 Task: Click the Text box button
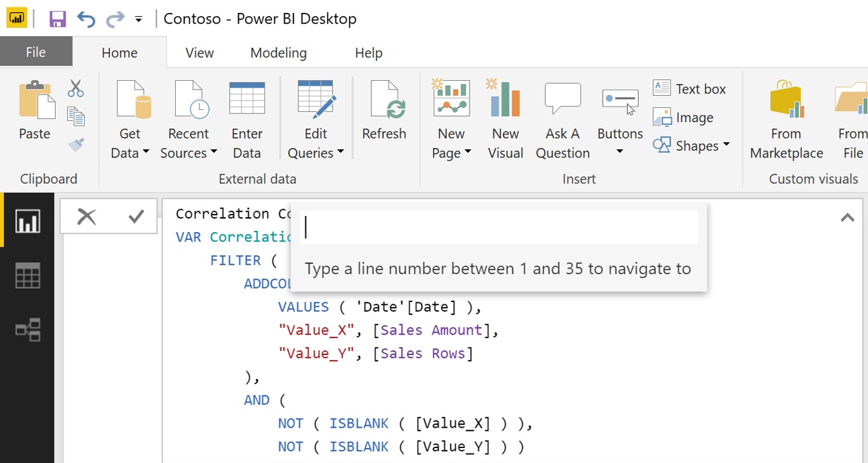pos(690,89)
